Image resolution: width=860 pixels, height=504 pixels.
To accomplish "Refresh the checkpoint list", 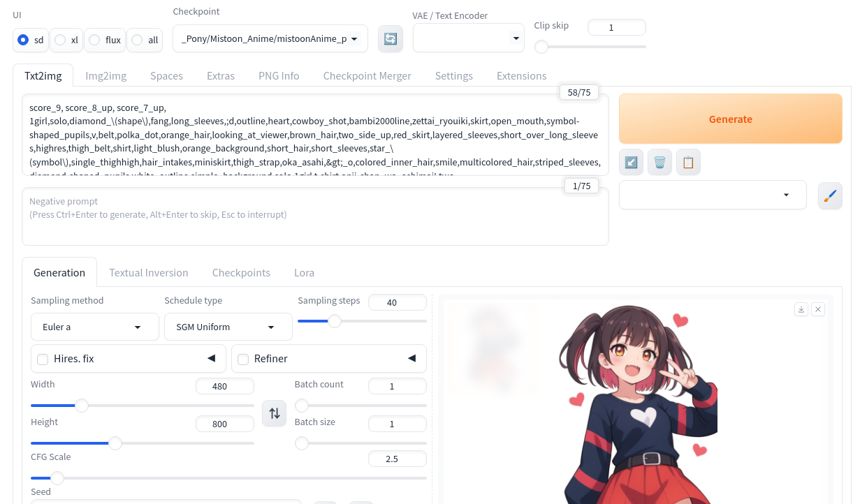I will (x=391, y=38).
